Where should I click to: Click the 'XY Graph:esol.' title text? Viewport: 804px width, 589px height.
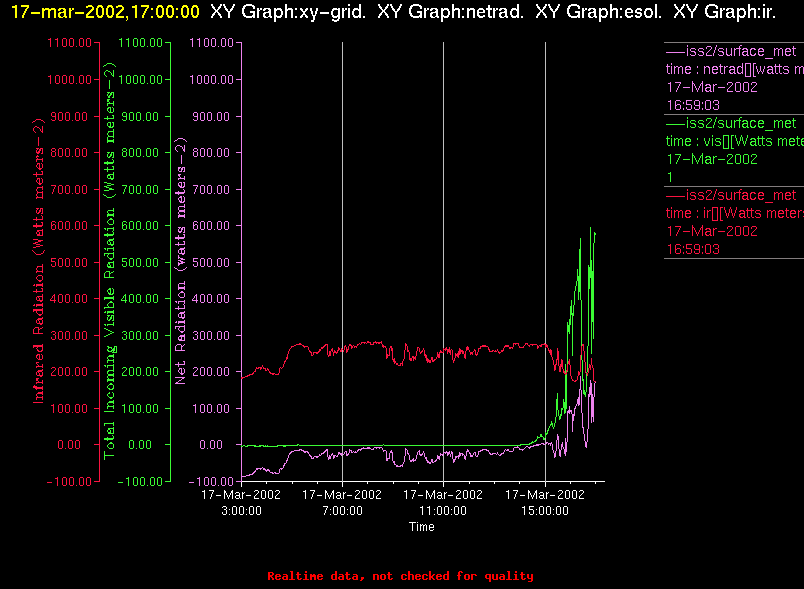coord(598,12)
